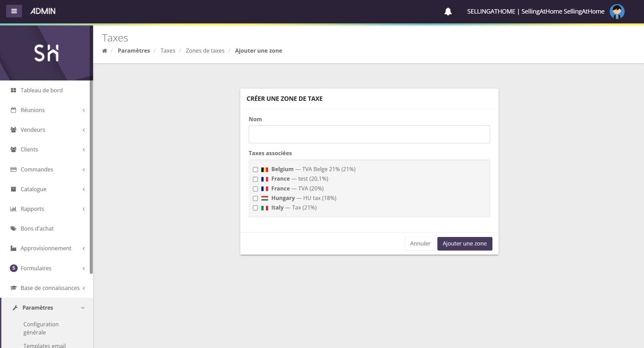Viewport: 644px width, 348px height.
Task: Open notifications bell
Action: [x=448, y=12]
